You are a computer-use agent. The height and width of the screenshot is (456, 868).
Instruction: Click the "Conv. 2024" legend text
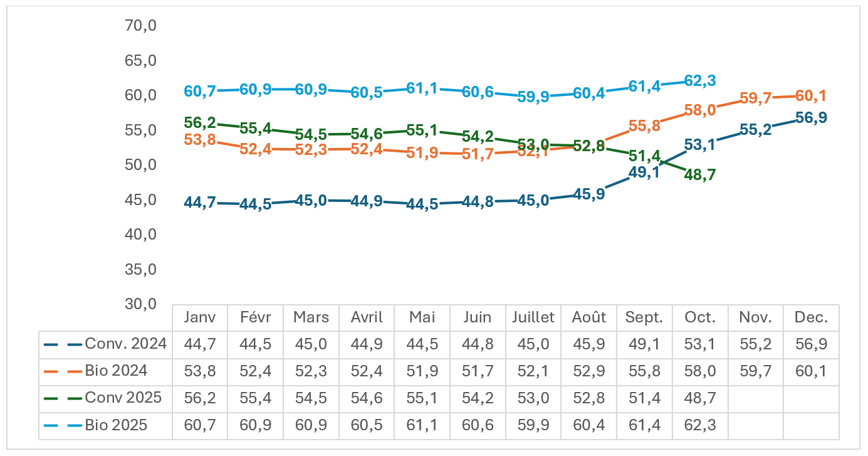(x=126, y=344)
